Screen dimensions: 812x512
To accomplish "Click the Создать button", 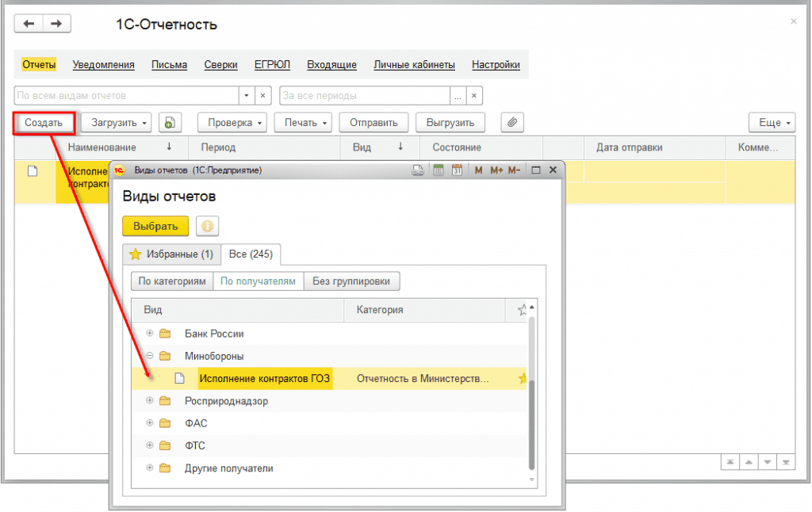I will 44,122.
